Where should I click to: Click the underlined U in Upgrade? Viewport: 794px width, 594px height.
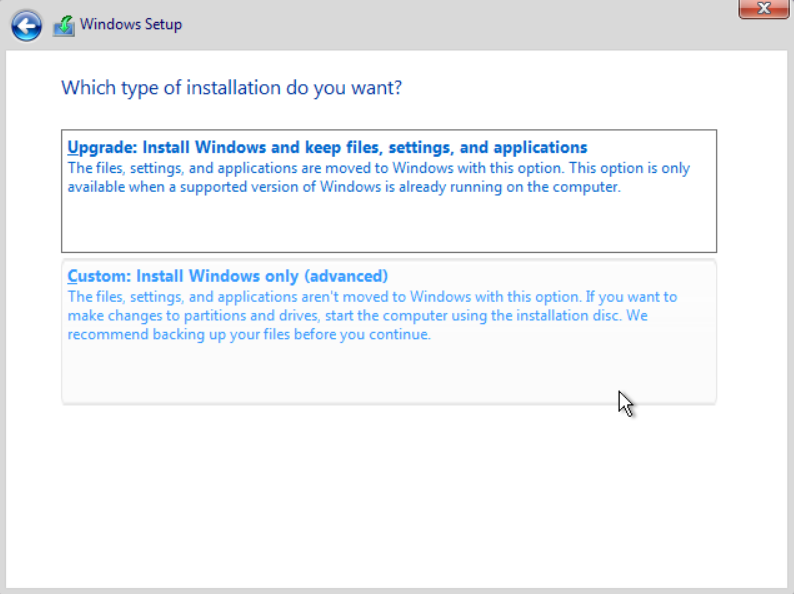(x=73, y=147)
